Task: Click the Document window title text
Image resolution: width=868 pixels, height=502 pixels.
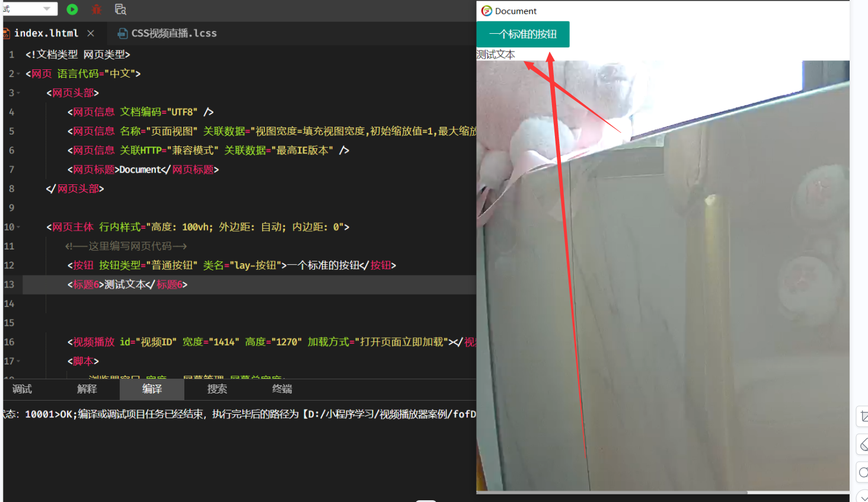Action: [516, 11]
